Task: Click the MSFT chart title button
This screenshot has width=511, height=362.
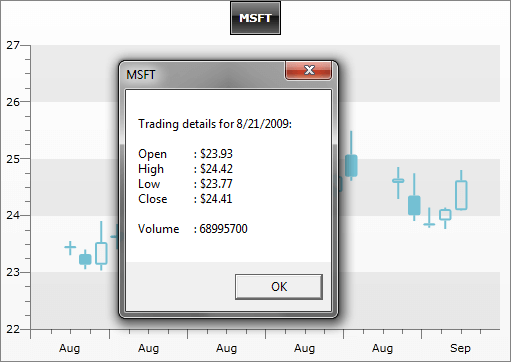Action: click(x=255, y=18)
